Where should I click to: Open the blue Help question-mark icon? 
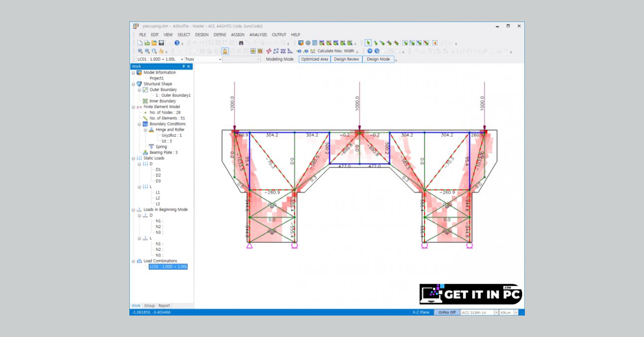[x=177, y=43]
